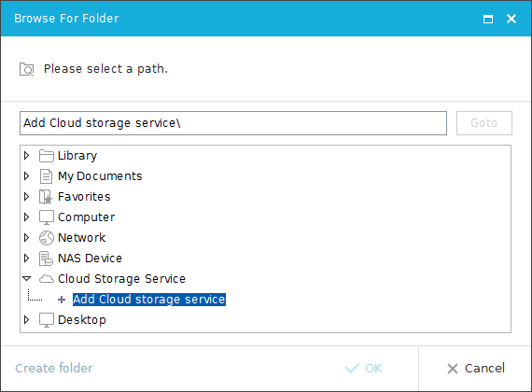Collapse the Cloud Storage Service node
Viewport: 532px width, 392px height.
coord(26,279)
